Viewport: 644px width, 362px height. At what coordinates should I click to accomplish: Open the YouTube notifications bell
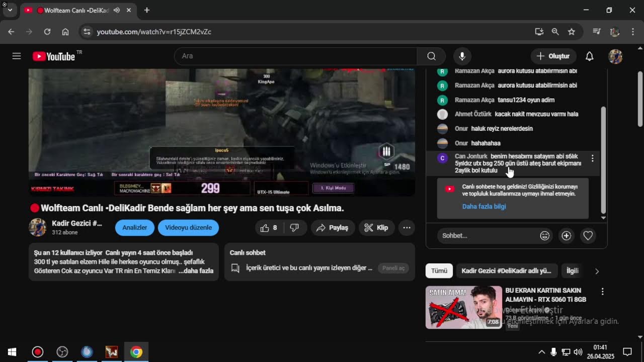(589, 56)
